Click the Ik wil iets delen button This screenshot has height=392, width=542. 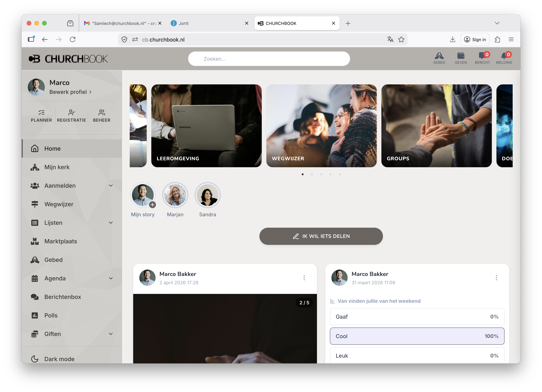(x=321, y=236)
